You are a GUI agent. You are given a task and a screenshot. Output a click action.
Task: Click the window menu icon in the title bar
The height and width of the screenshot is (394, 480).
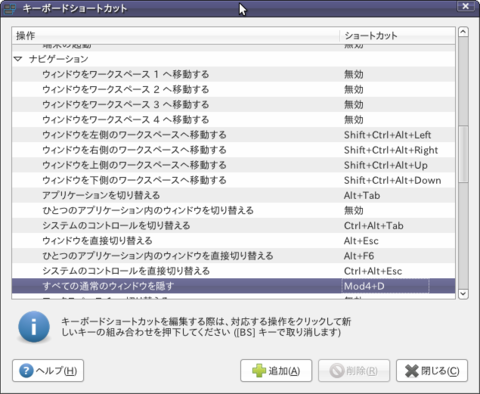pos(9,8)
